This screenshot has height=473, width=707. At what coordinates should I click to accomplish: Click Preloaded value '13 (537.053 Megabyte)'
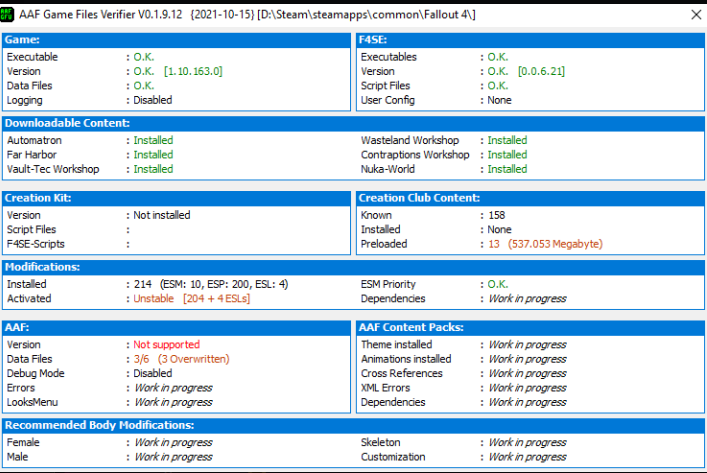point(546,244)
